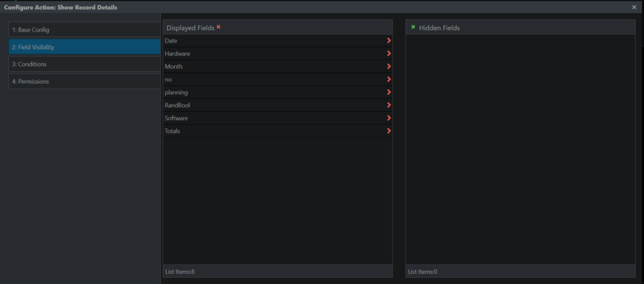Hide RandBool using its red chevron
This screenshot has height=284, width=644.
point(389,105)
